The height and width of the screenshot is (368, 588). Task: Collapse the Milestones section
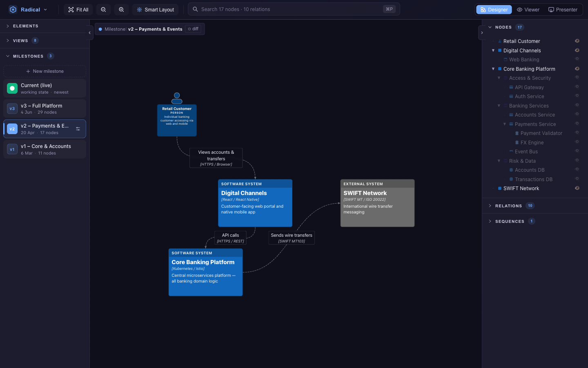tap(45, 56)
